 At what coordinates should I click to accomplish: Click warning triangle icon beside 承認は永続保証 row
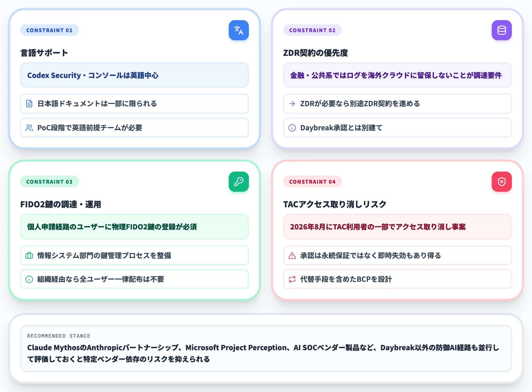click(292, 255)
